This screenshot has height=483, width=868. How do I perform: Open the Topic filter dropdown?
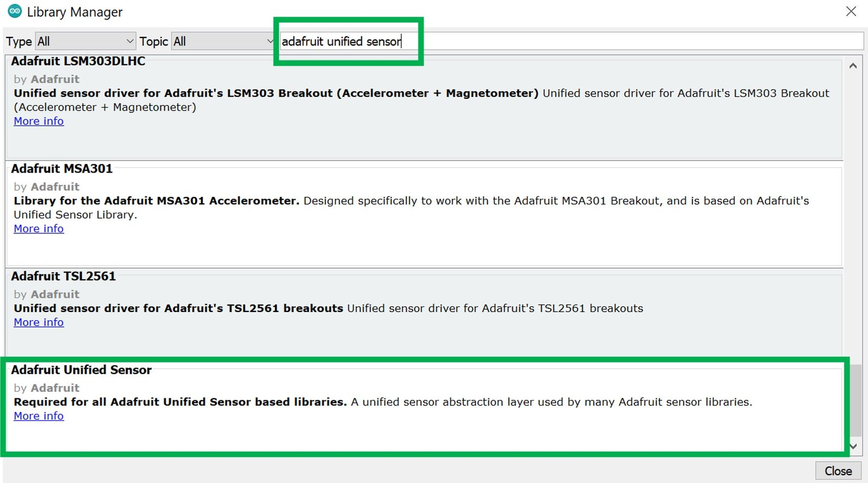(x=224, y=41)
